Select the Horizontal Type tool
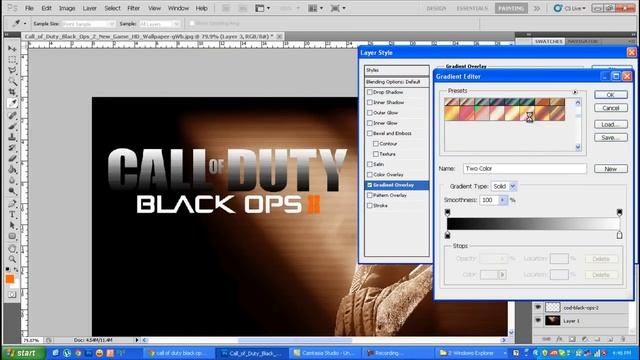The height and width of the screenshot is (360, 640). click(12, 214)
